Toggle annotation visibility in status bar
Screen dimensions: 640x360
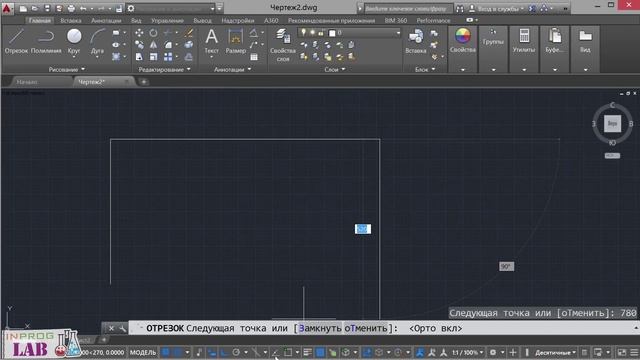tap(420, 352)
